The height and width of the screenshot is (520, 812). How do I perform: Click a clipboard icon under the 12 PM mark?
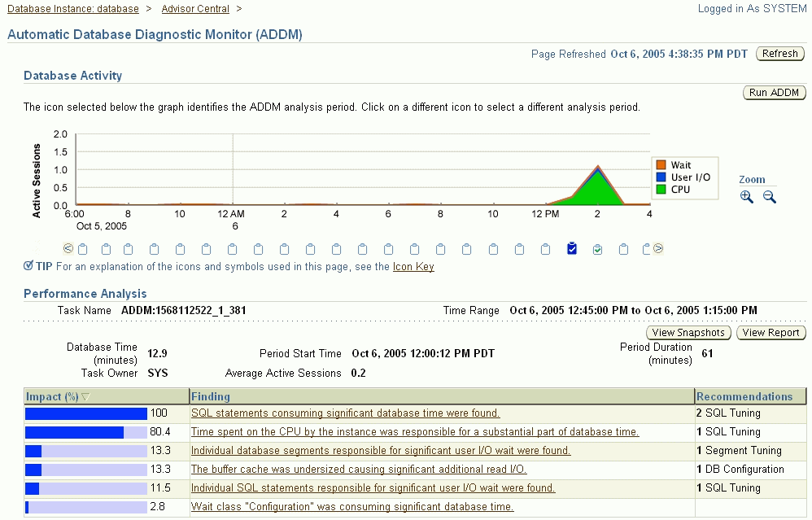(x=545, y=249)
